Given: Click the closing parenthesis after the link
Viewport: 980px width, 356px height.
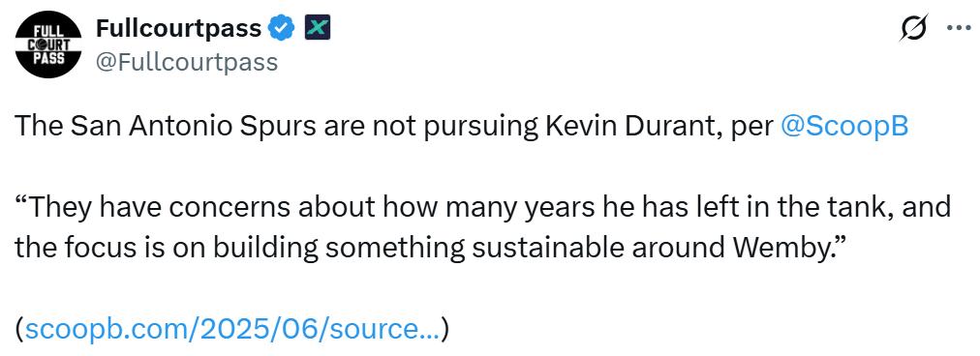Looking at the screenshot, I should tap(444, 328).
